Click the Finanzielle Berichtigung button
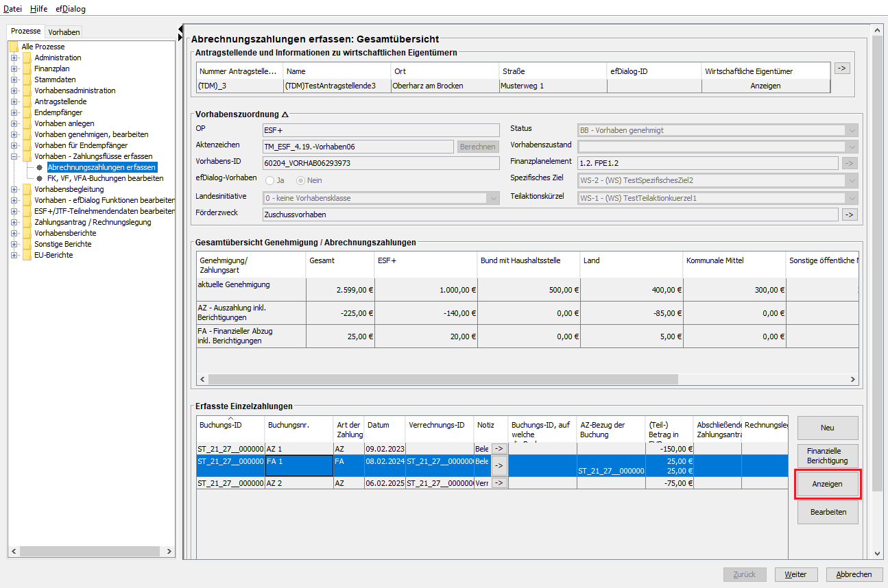 pos(827,456)
